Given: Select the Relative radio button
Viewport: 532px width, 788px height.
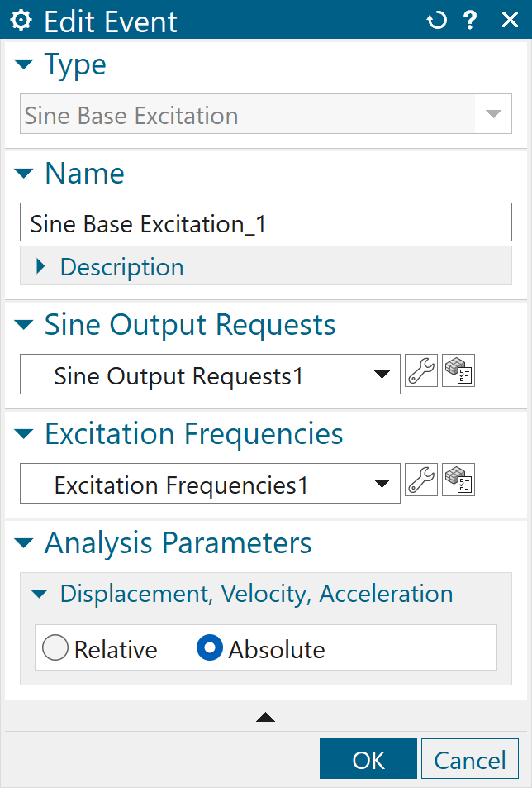Looking at the screenshot, I should tap(55, 648).
